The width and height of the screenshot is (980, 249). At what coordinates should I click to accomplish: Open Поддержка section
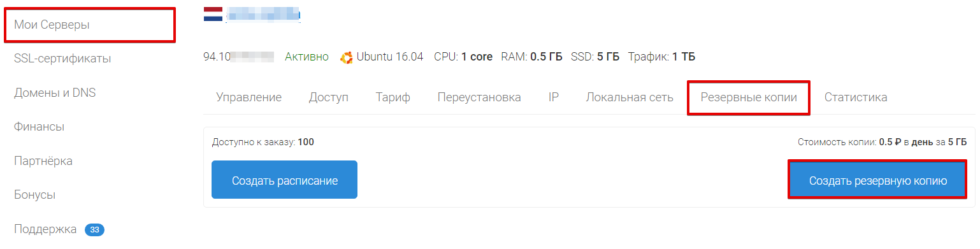point(45,229)
